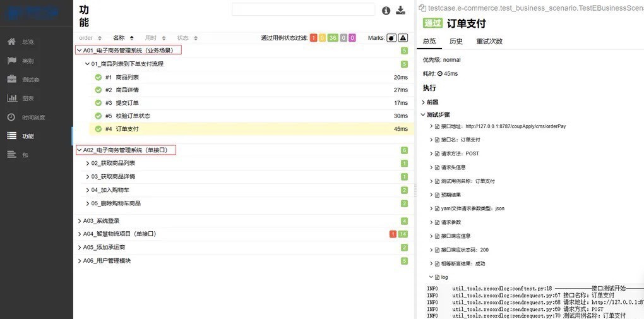This screenshot has height=319, width=644.
Task: Copy the testcase path using the clipboard icon
Action: coord(422,8)
